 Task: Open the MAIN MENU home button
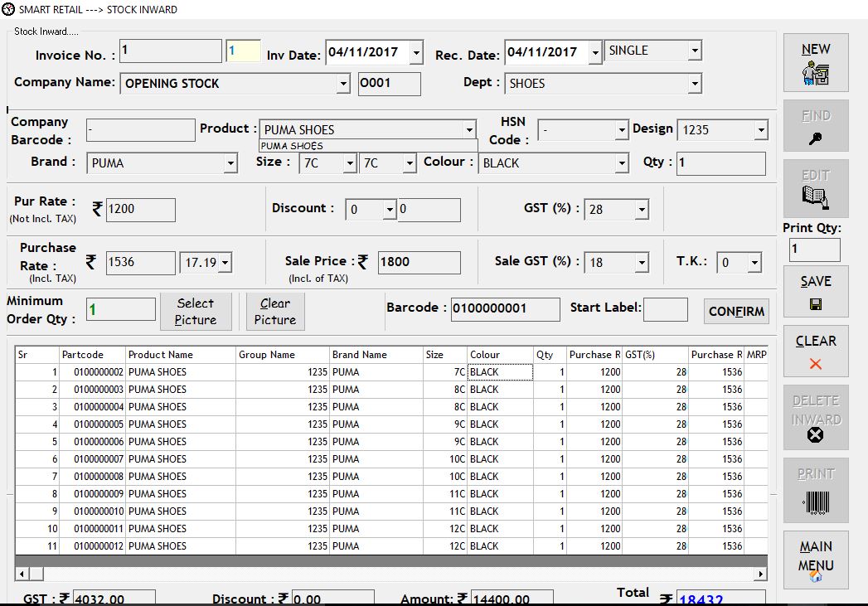(816, 560)
